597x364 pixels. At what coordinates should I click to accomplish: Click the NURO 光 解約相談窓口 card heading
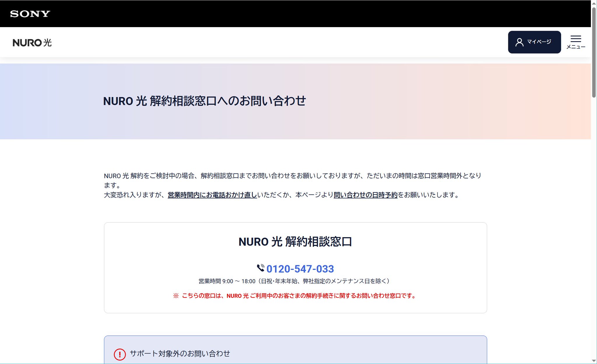point(295,242)
